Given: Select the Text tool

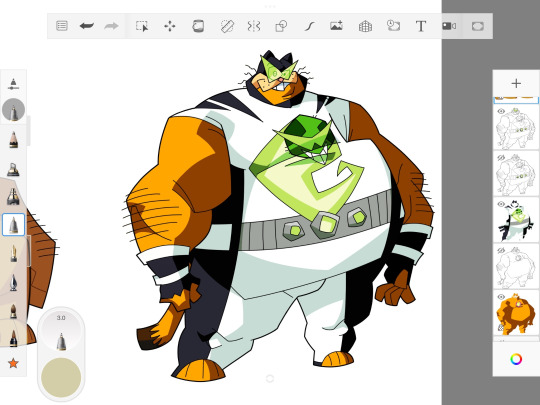Looking at the screenshot, I should tap(421, 26).
